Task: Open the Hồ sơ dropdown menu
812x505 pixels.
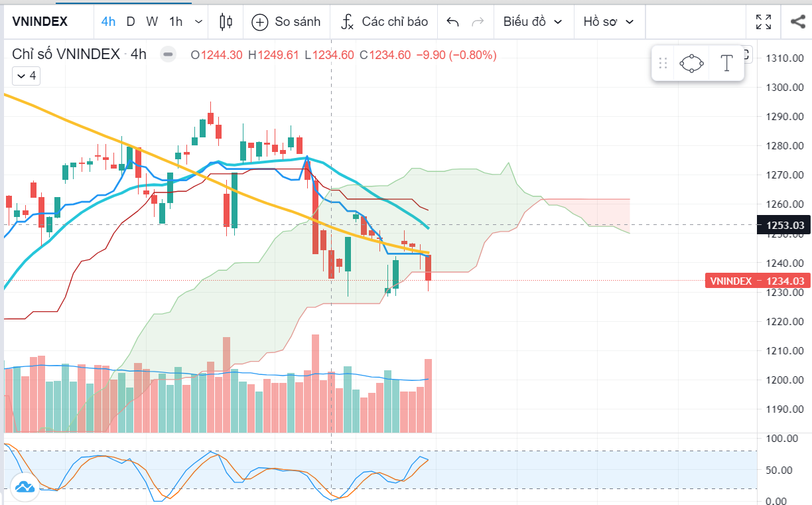Action: tap(608, 22)
